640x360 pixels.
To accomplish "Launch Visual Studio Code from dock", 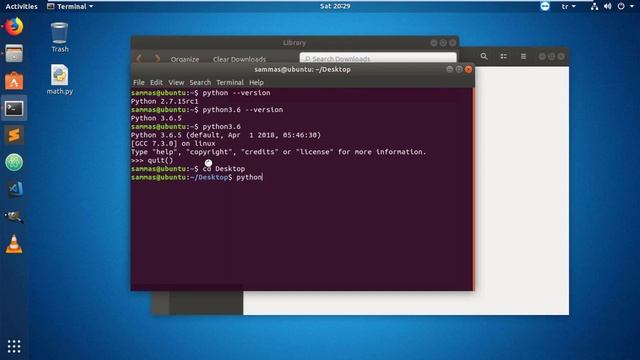I will tap(15, 189).
